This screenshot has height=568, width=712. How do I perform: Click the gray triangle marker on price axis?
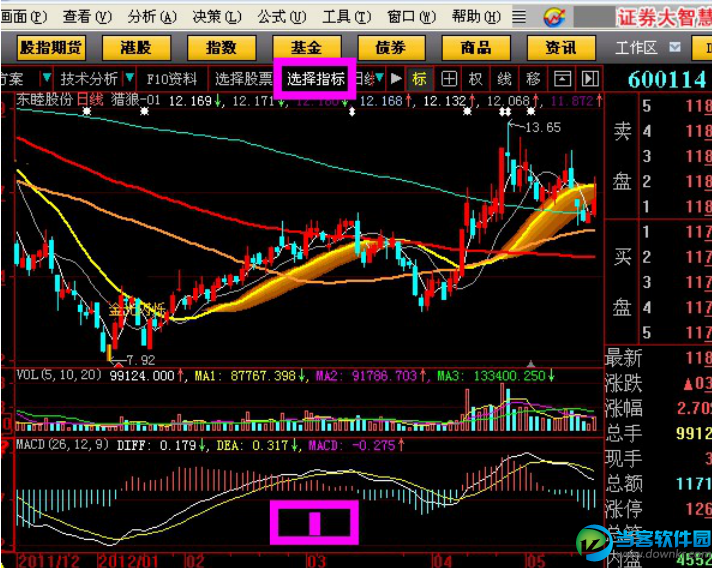point(531,364)
